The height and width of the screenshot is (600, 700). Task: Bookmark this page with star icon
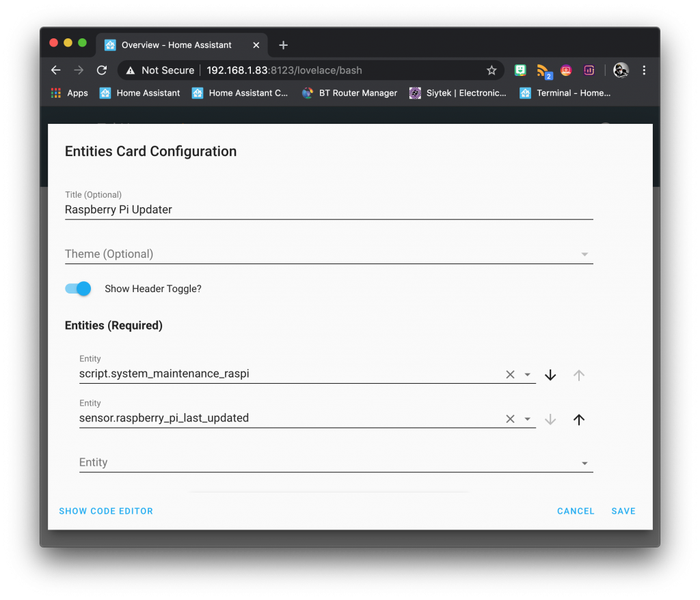tap(491, 70)
